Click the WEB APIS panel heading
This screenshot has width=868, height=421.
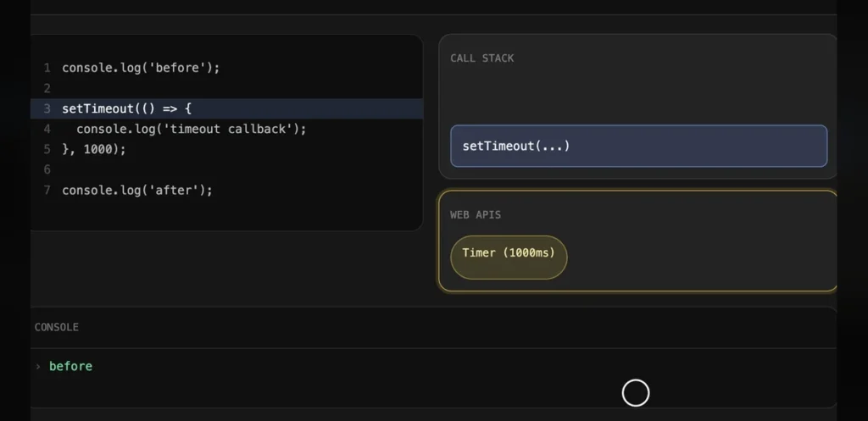coord(476,214)
